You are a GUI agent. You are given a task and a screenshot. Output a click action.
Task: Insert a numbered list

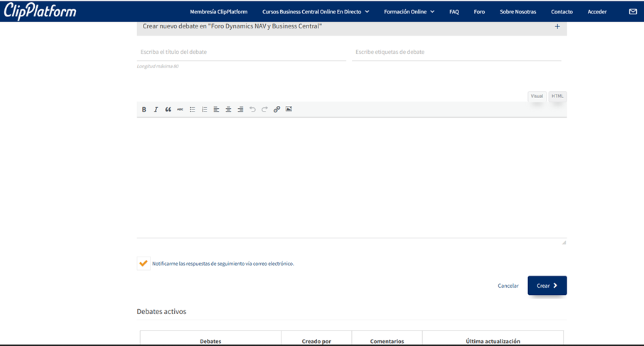pos(204,109)
